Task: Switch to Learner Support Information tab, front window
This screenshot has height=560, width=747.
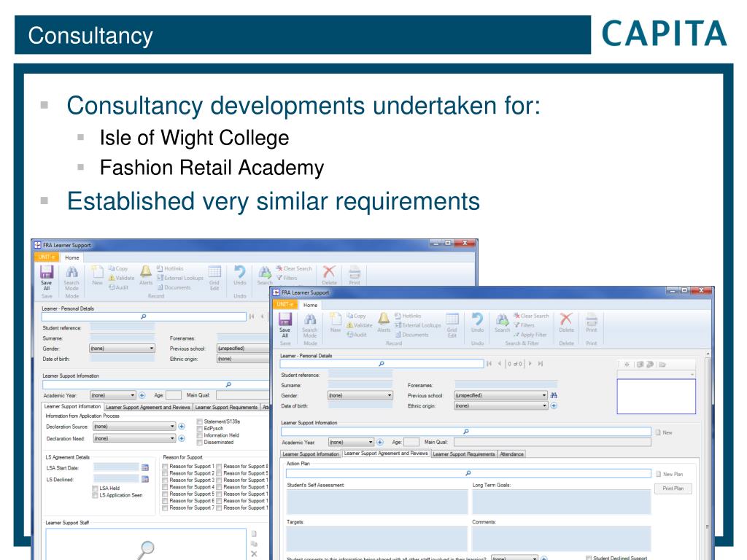Action: [x=311, y=454]
